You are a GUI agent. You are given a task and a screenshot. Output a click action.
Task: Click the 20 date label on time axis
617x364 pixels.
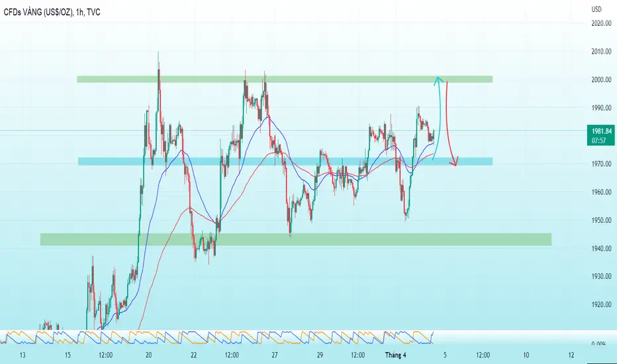point(148,355)
